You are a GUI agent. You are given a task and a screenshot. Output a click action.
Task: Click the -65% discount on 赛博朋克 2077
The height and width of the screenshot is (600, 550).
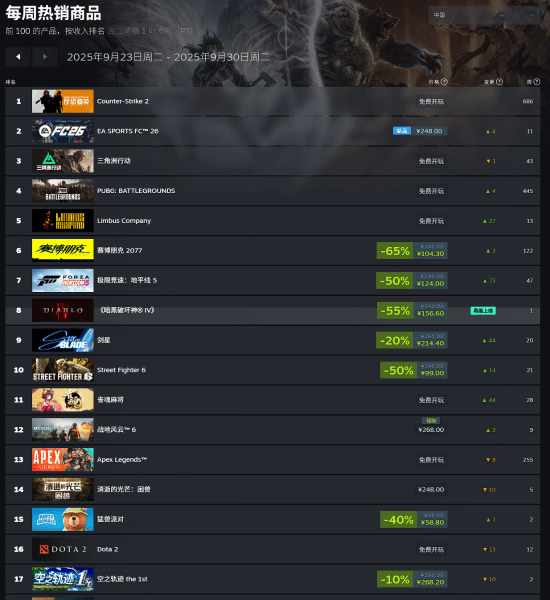395,251
